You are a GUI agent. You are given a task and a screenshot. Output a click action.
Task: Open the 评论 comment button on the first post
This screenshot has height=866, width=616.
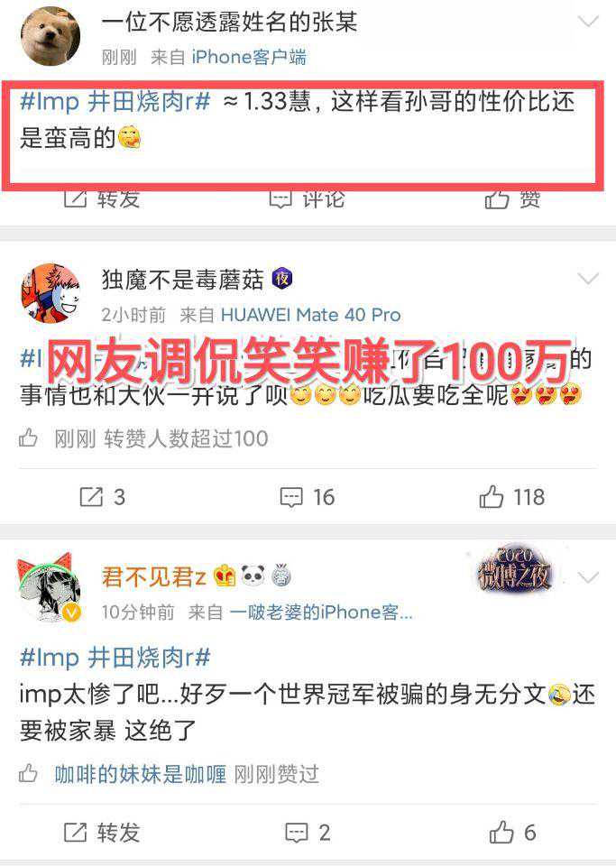(308, 199)
